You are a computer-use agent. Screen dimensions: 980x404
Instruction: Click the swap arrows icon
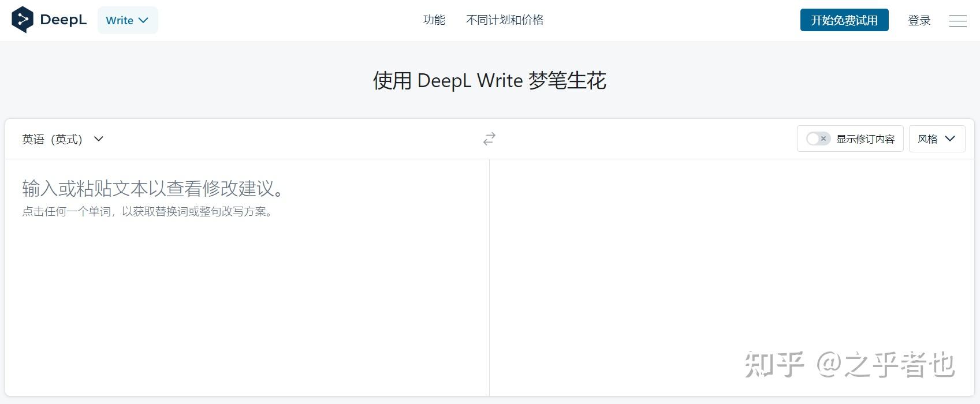coord(489,139)
